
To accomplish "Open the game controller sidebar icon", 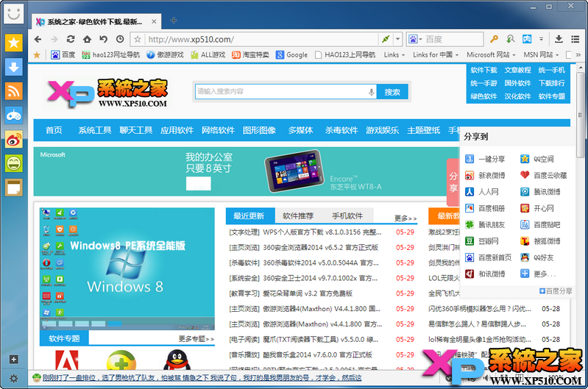I will point(14,115).
